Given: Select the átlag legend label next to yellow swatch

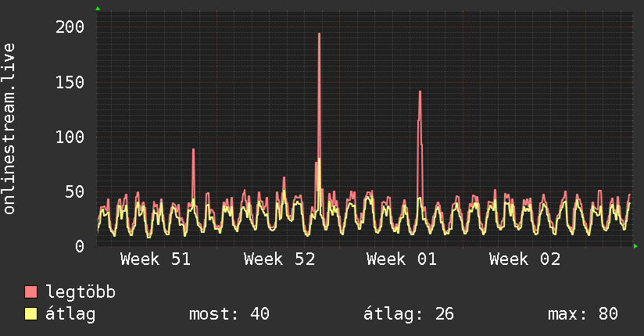Looking at the screenshot, I should pyautogui.click(x=70, y=314).
